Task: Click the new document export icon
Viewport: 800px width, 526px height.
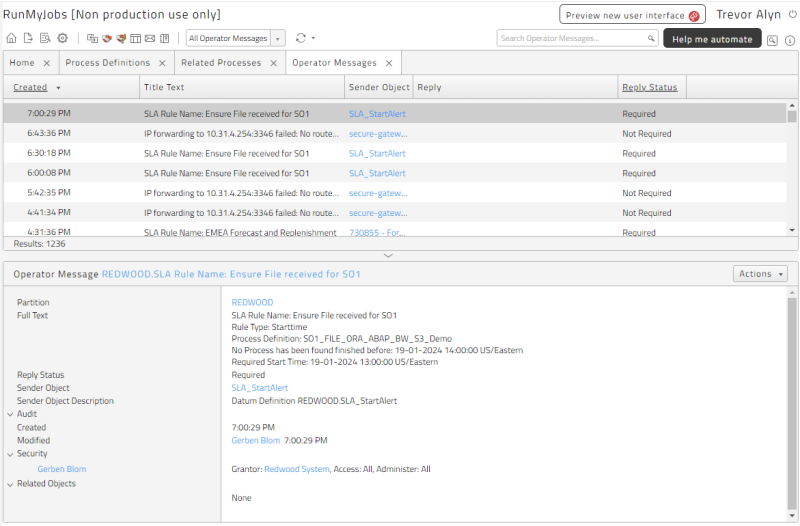Action: (28, 38)
